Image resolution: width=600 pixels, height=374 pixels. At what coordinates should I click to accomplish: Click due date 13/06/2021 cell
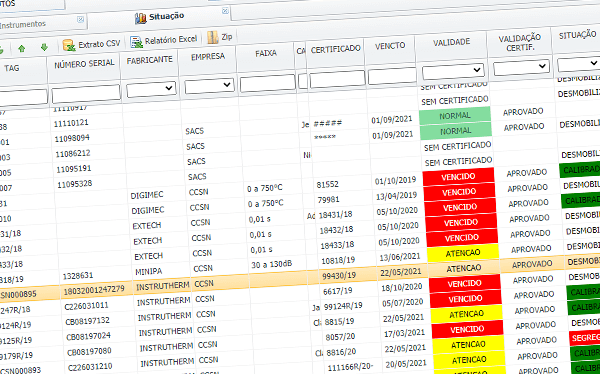pyautogui.click(x=400, y=256)
